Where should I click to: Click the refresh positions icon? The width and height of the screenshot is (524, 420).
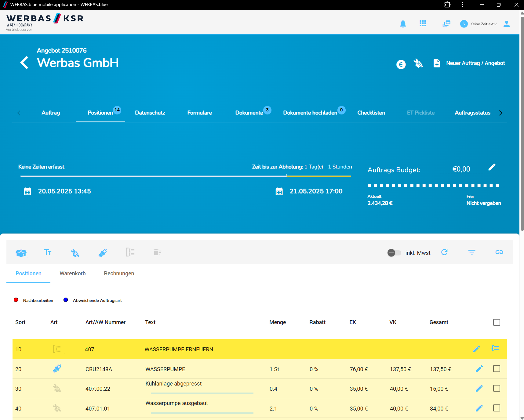444,252
